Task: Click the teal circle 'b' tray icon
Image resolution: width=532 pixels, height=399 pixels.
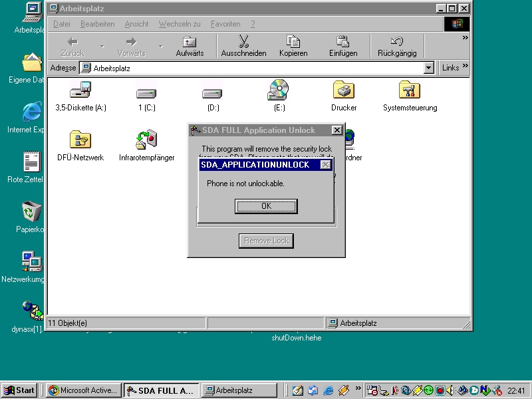Action: (x=474, y=390)
